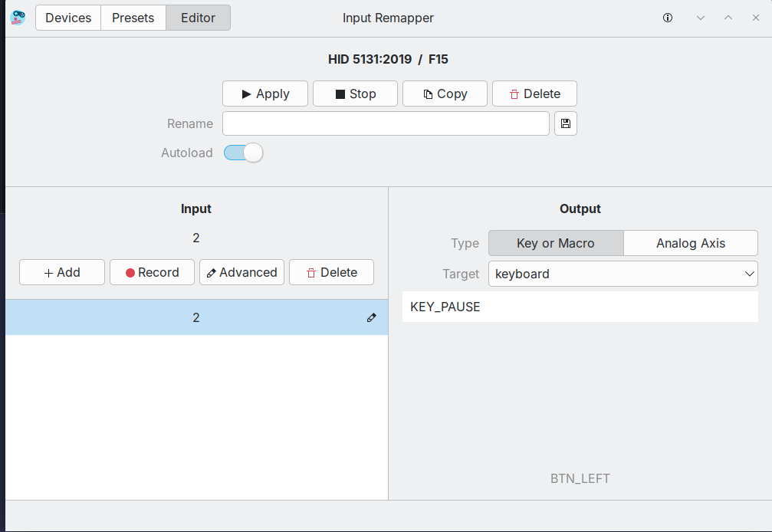Open Advanced input options
772x532 pixels.
(x=241, y=272)
